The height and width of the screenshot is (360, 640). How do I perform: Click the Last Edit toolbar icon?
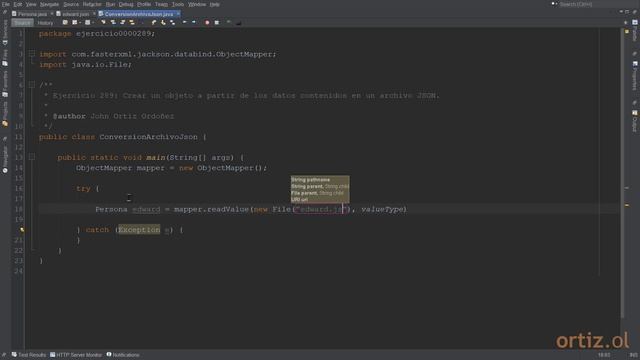pos(65,22)
